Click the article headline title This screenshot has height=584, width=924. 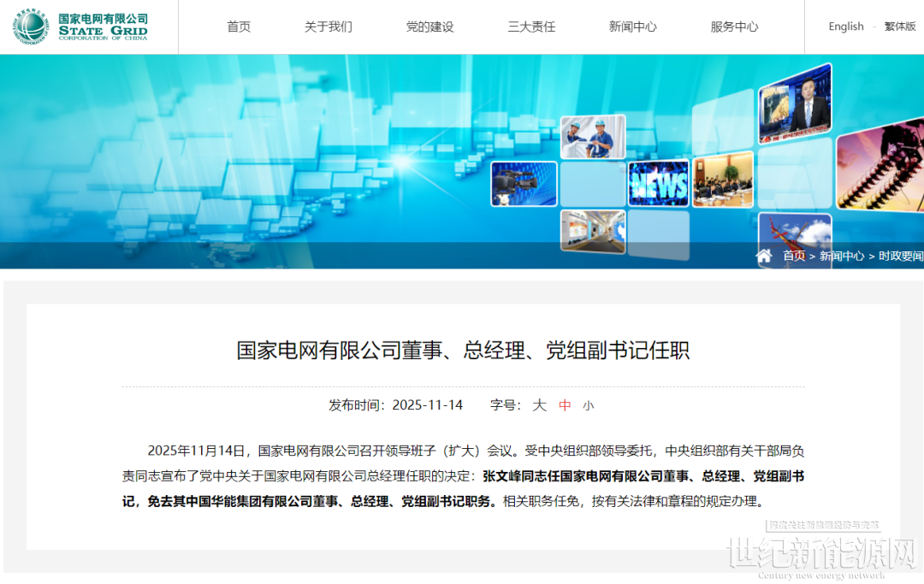click(463, 351)
